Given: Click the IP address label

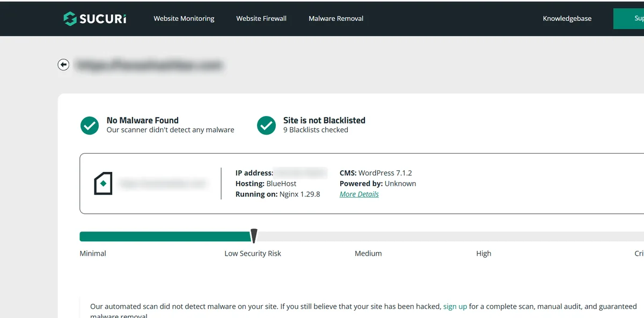Looking at the screenshot, I should click(254, 173).
